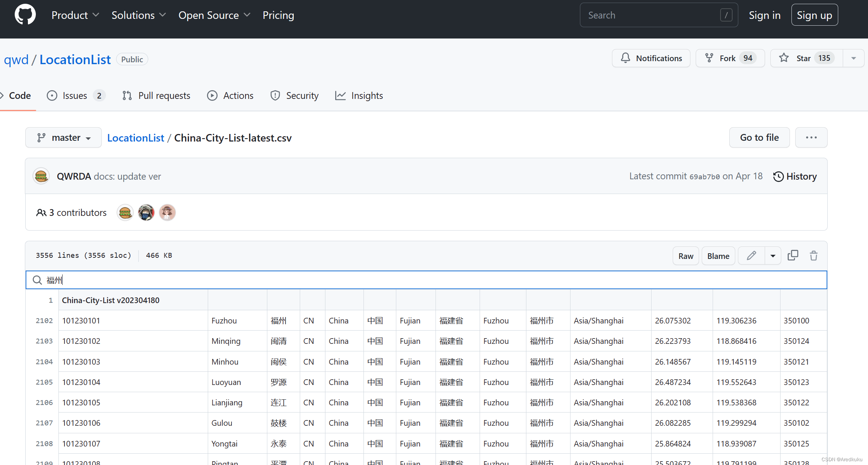The width and height of the screenshot is (868, 465).
Task: Open the edit options dropdown caret
Action: pos(773,256)
